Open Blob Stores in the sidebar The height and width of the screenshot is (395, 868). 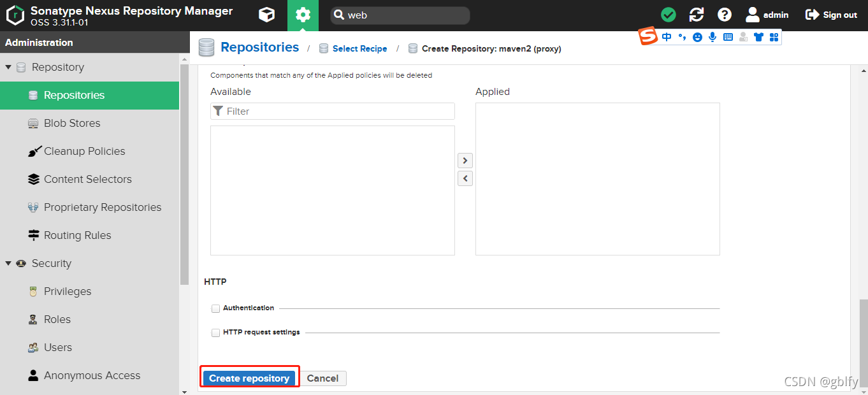89,123
